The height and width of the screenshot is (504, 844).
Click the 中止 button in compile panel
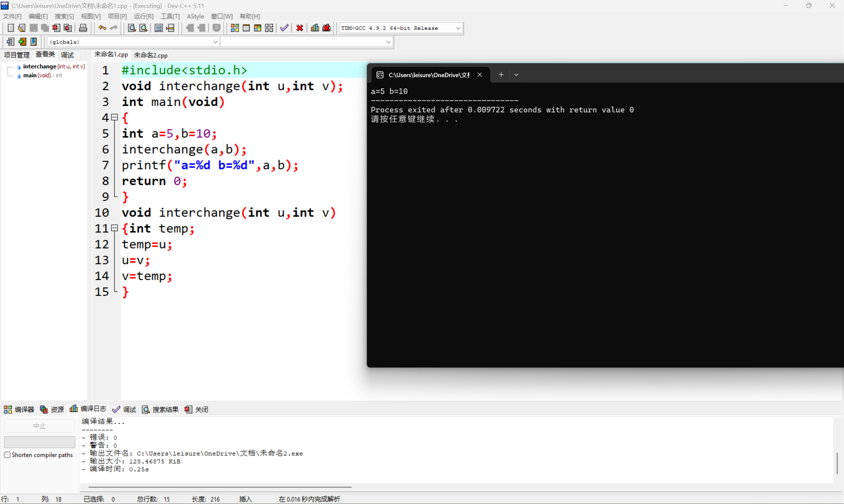(40, 425)
